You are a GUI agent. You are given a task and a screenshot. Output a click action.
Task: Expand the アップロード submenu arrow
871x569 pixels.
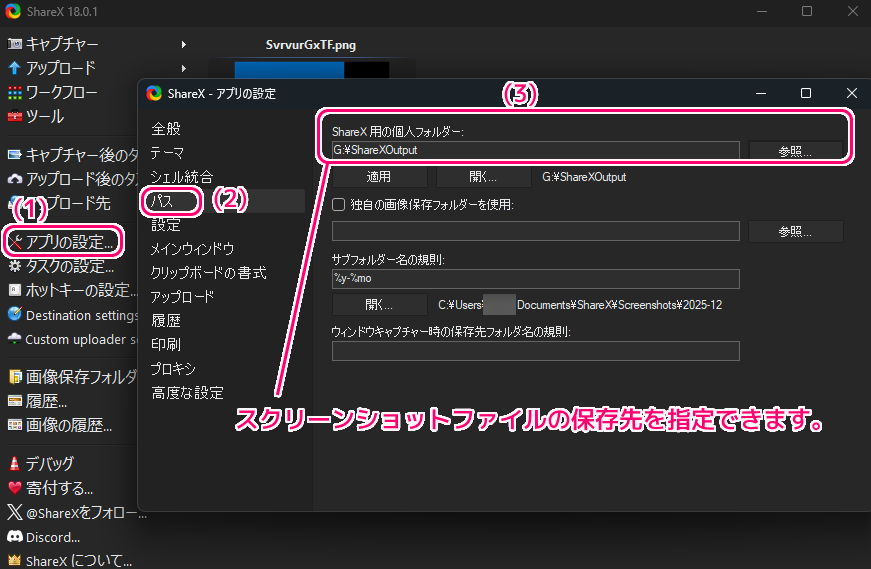(x=184, y=68)
